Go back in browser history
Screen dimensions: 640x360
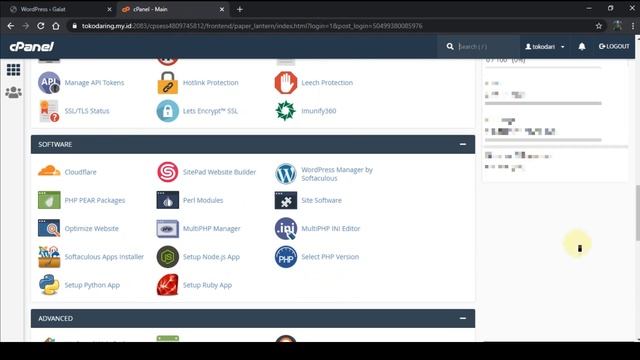tap(11, 26)
